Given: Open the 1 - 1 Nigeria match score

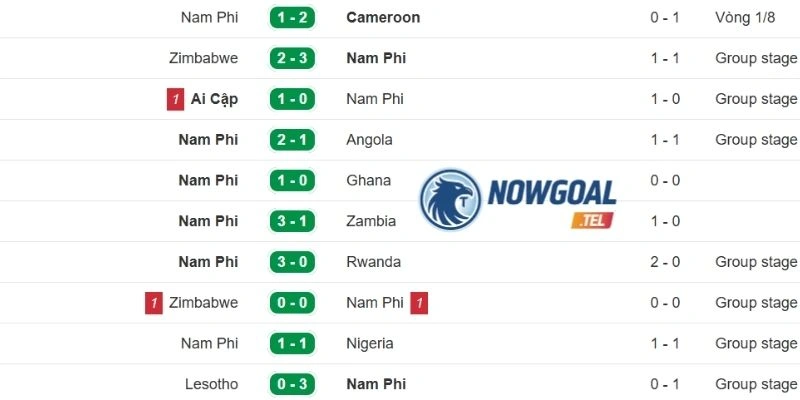Looking at the screenshot, I should [x=292, y=344].
